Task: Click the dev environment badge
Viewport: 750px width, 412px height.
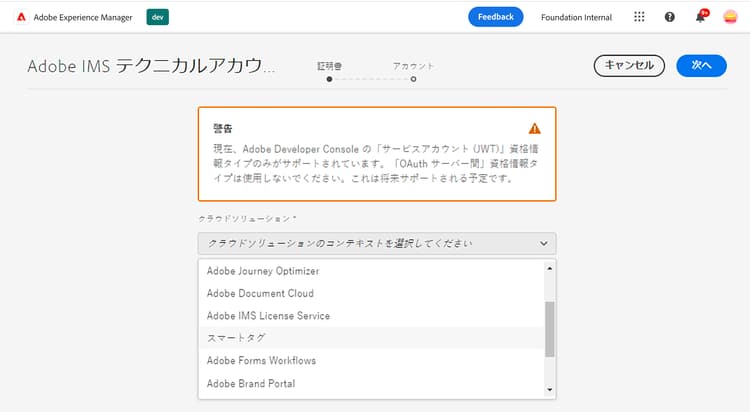Action: click(x=157, y=17)
